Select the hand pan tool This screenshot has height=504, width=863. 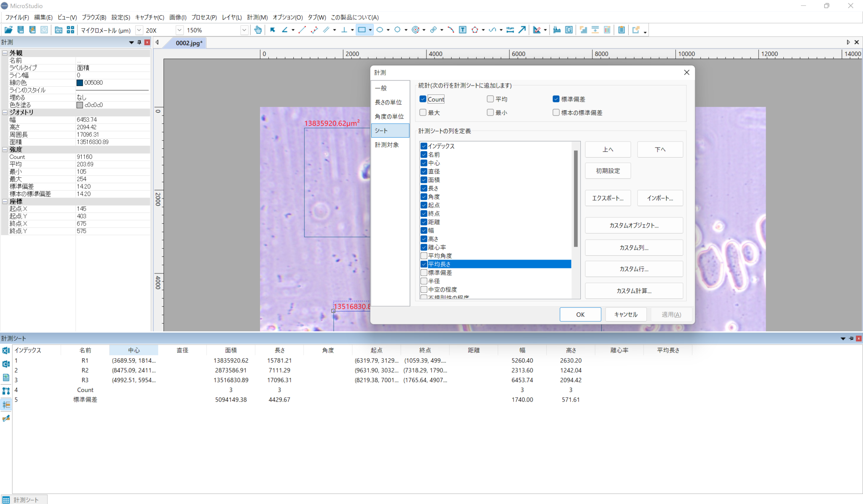[x=258, y=30]
